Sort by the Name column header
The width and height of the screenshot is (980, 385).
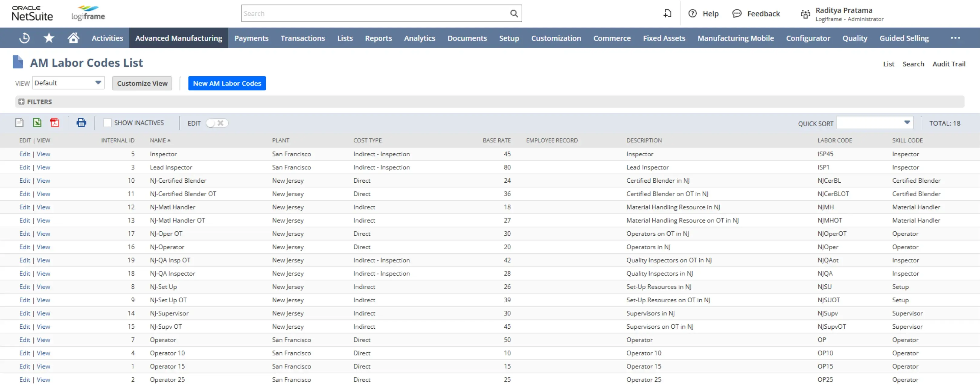[158, 141]
